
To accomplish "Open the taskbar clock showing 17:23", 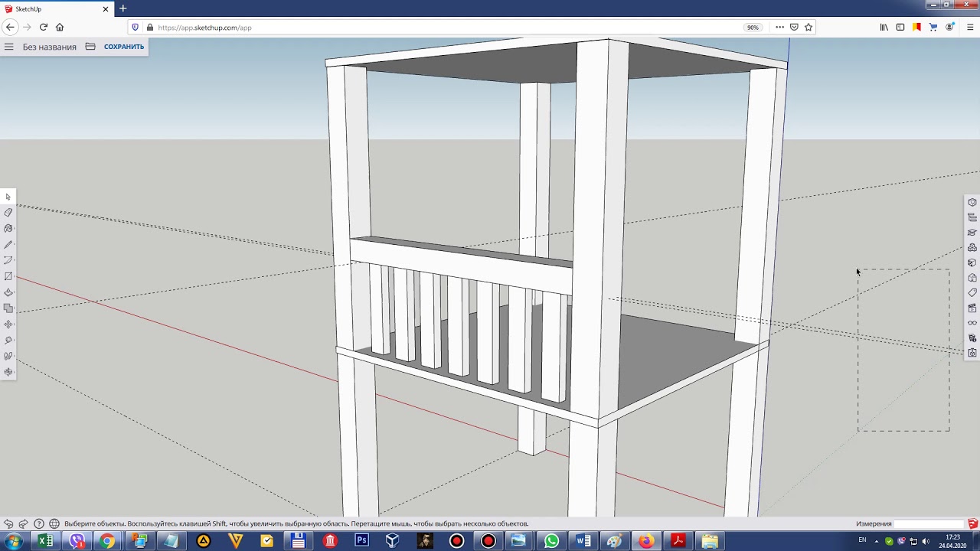I will point(952,541).
